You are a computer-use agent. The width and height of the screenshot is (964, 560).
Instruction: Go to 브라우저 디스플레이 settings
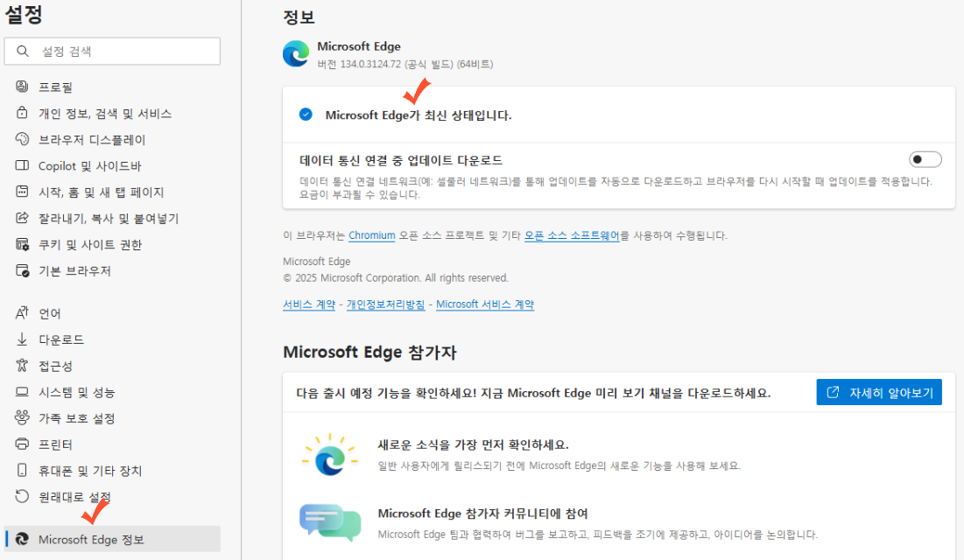pyautogui.click(x=92, y=139)
